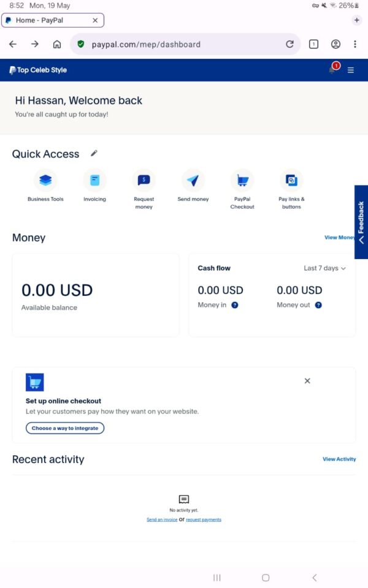This screenshot has height=588, width=368.
Task: Open the Invoicing shortcut icon
Action: [x=94, y=181]
